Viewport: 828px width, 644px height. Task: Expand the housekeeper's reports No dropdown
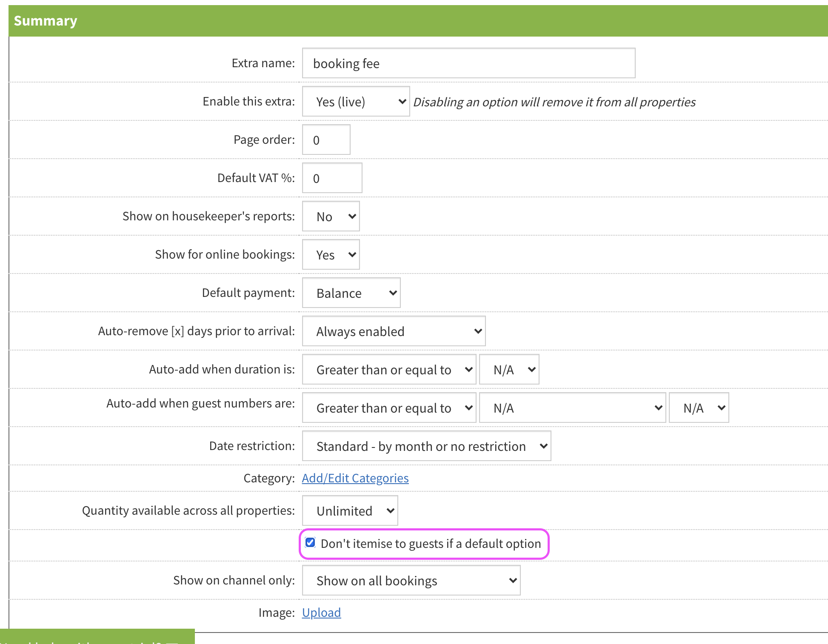coord(331,217)
